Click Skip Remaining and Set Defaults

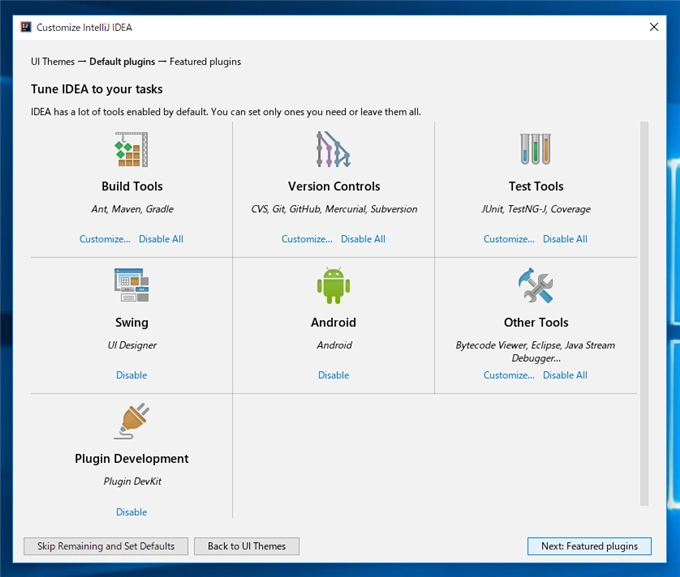(106, 546)
